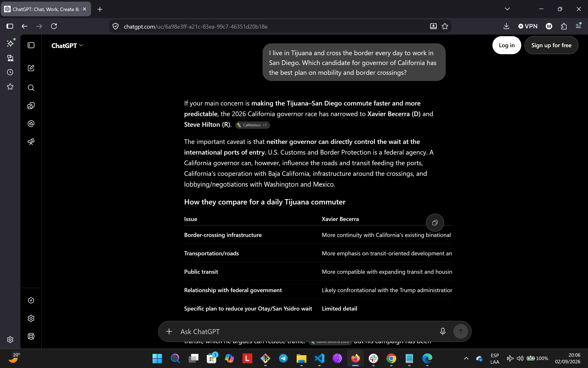This screenshot has width=588, height=368.
Task: Open bookmarks star in browser sidebar
Action: click(10, 87)
